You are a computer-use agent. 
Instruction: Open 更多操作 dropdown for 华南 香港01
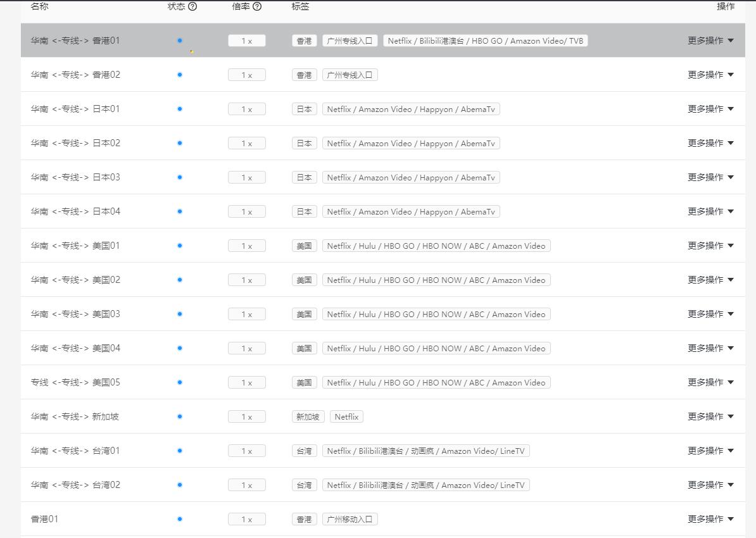[710, 41]
